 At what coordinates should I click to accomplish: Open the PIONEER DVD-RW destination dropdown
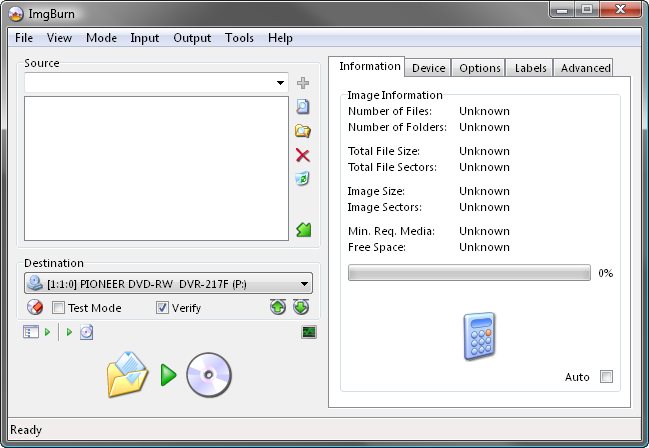302,284
